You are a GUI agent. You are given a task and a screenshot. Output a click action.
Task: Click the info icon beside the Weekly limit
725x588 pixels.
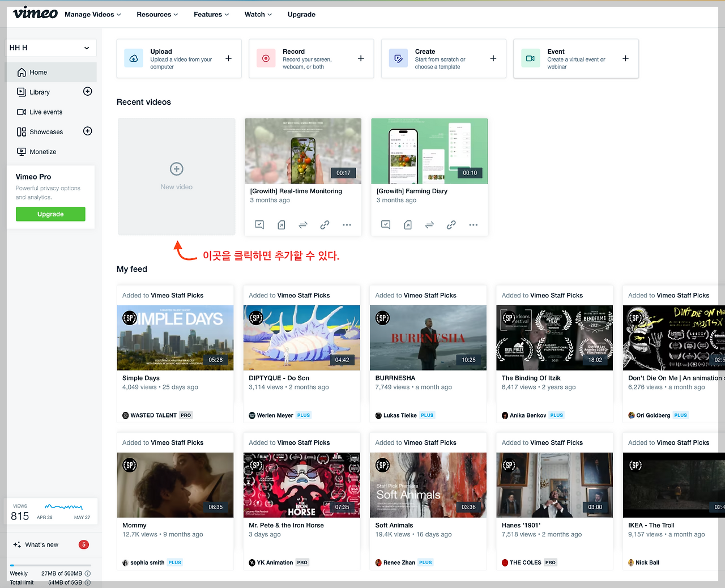tap(88, 574)
